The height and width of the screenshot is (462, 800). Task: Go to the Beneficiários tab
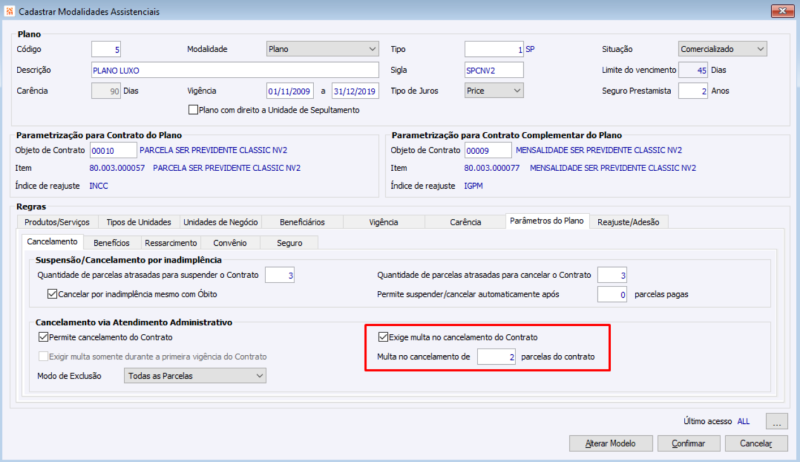[x=302, y=222]
